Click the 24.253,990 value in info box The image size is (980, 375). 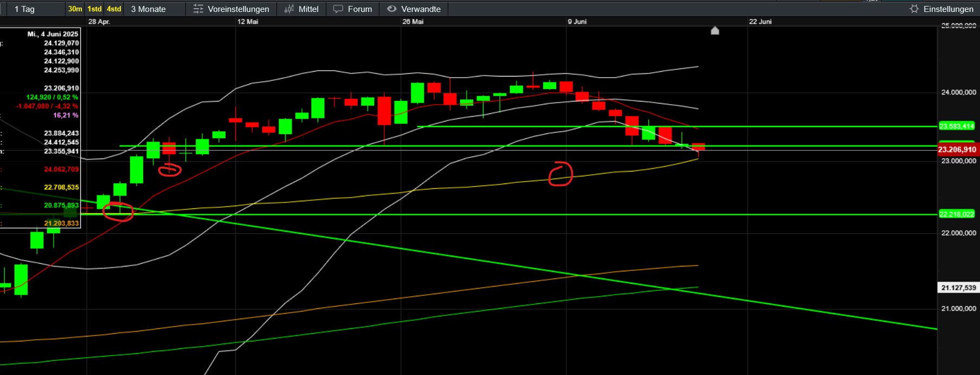(x=61, y=71)
